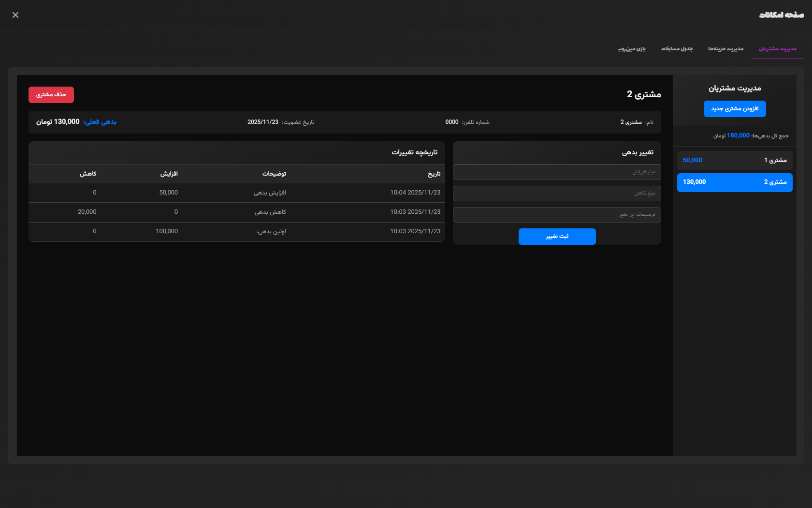This screenshot has height=508, width=812.
Task: Click the توضیحات column header in the history table
Action: (x=274, y=174)
